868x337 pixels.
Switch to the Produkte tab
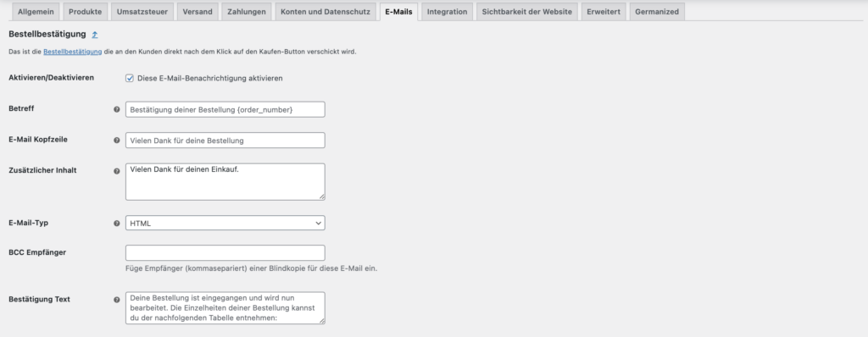click(x=86, y=12)
